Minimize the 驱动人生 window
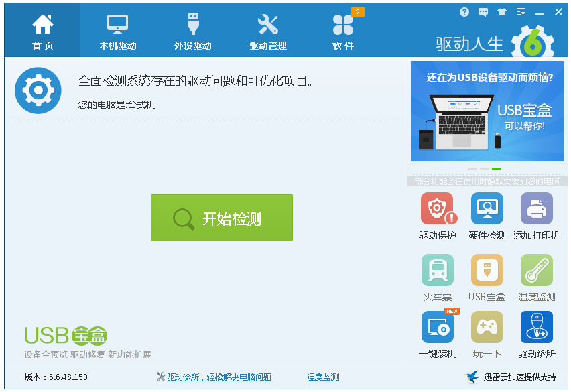 click(x=540, y=13)
